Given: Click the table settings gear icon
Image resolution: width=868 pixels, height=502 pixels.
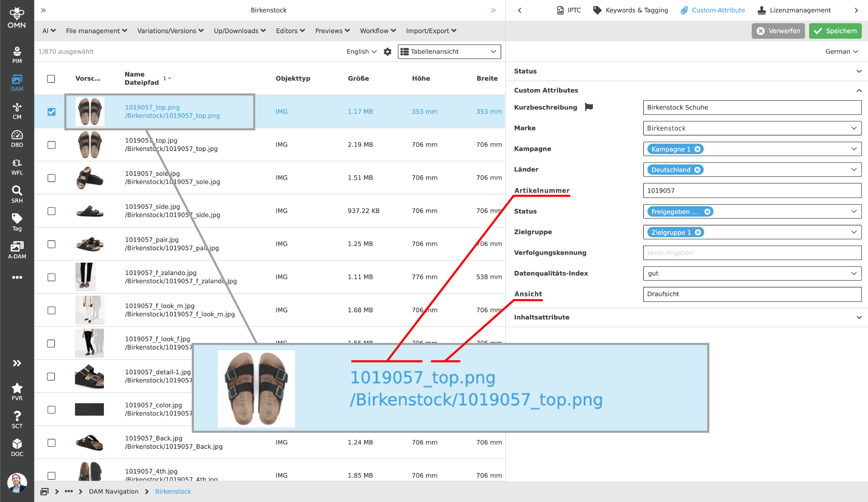Looking at the screenshot, I should 387,52.
